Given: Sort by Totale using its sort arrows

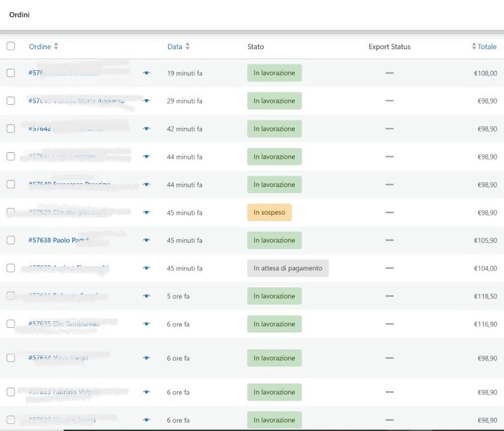Looking at the screenshot, I should coord(474,47).
